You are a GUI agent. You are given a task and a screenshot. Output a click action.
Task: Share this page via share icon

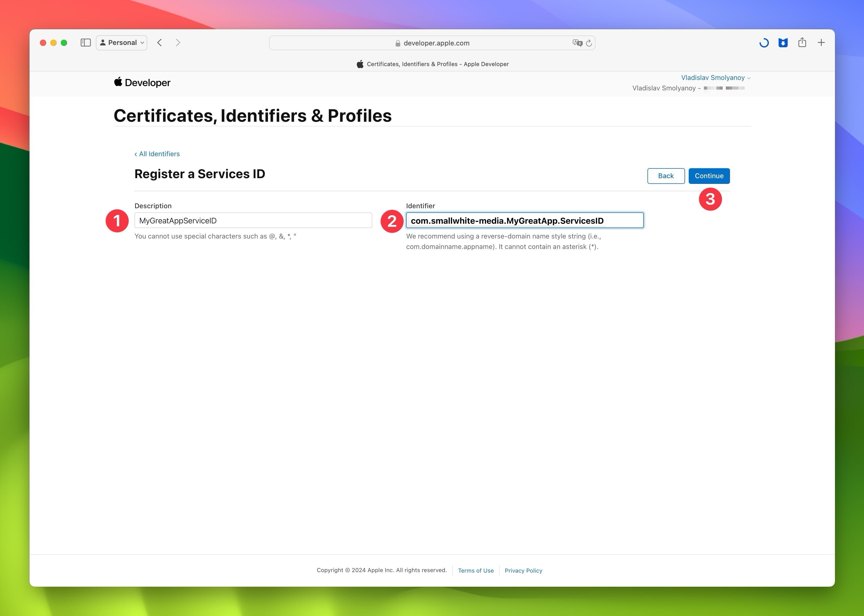click(802, 43)
